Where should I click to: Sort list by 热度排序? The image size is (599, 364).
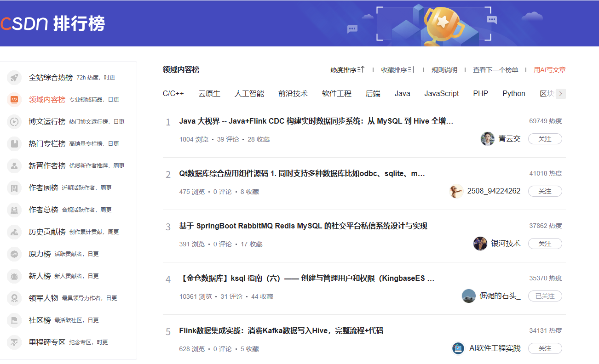347,70
